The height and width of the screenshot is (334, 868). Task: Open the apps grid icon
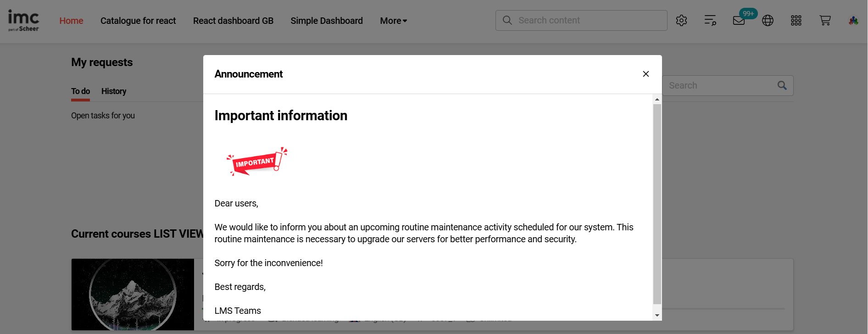[x=796, y=21]
